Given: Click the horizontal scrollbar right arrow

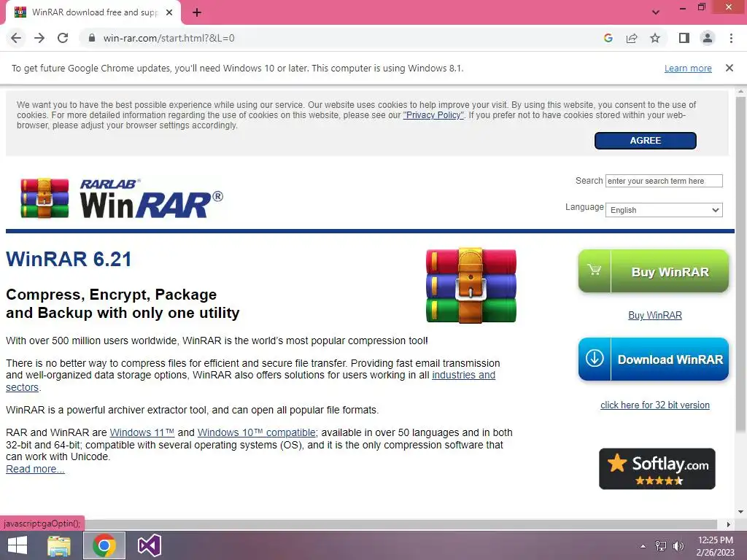Looking at the screenshot, I should point(728,524).
